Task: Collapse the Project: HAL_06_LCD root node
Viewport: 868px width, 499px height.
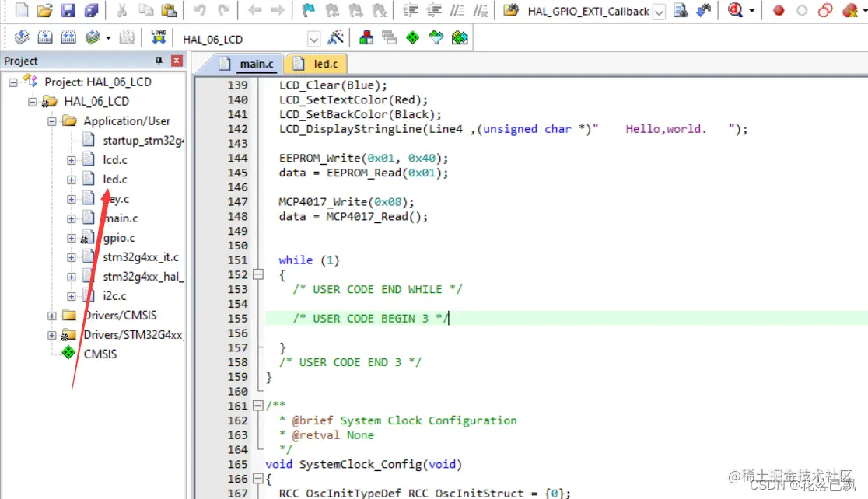Action: point(12,82)
